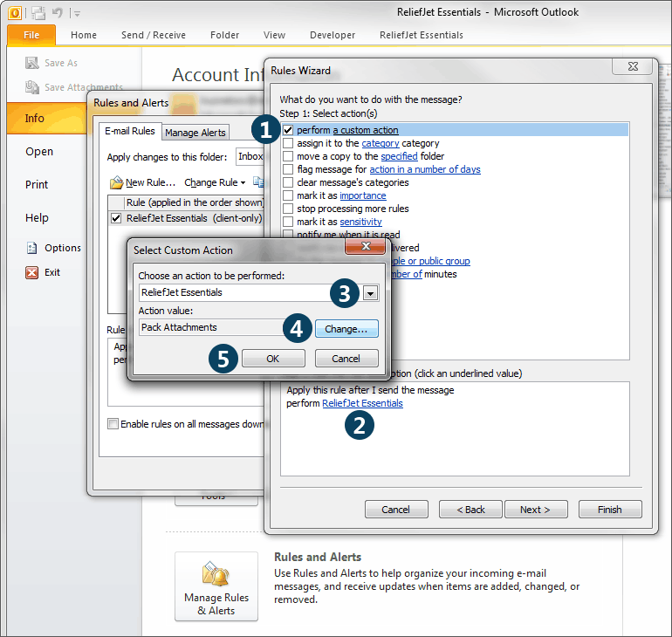Open the ReliefJet Essentials ribbon tab
This screenshot has width=672, height=637.
422,35
